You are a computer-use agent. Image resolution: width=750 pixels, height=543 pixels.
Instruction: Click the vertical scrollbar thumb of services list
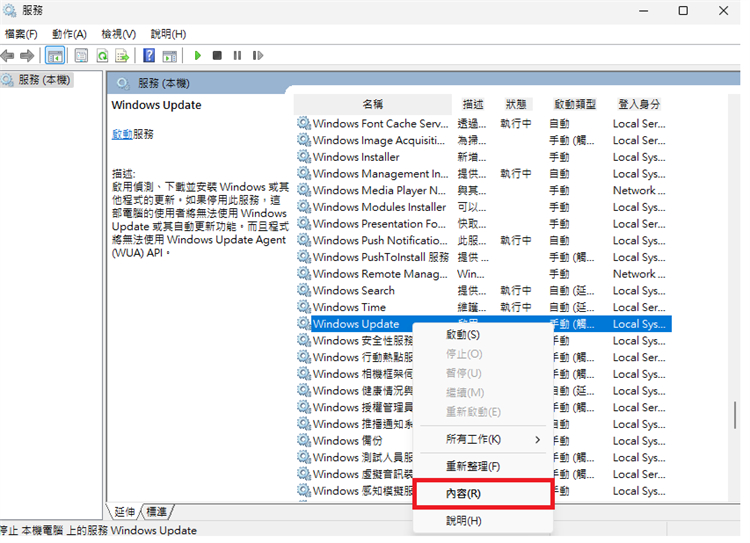coord(735,416)
